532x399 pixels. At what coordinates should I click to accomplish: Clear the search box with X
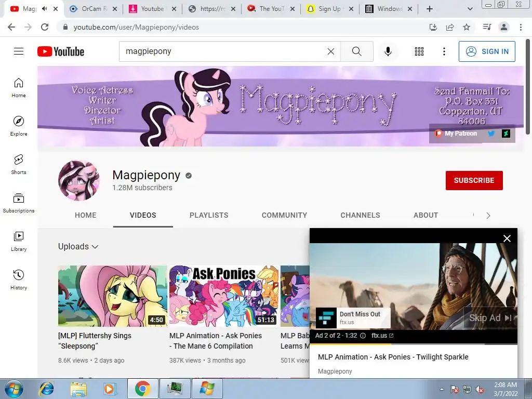coord(331,51)
